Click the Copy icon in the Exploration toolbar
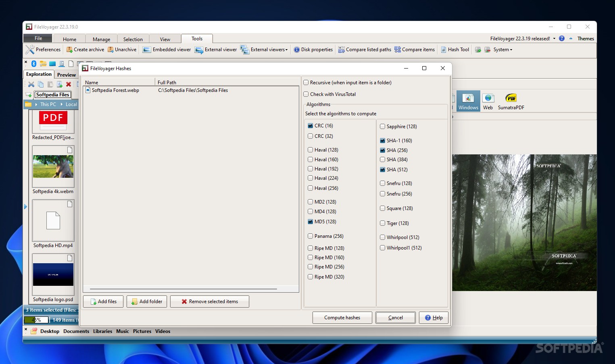 [41, 84]
